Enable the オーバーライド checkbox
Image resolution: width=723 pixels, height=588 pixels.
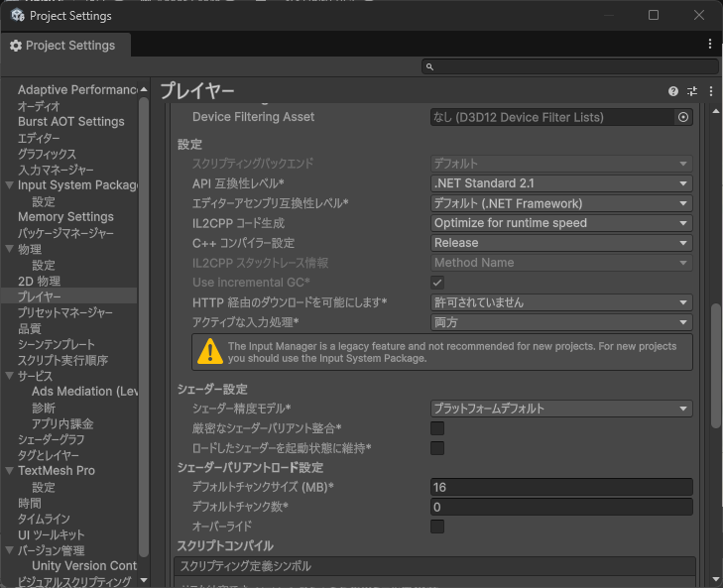pos(437,527)
